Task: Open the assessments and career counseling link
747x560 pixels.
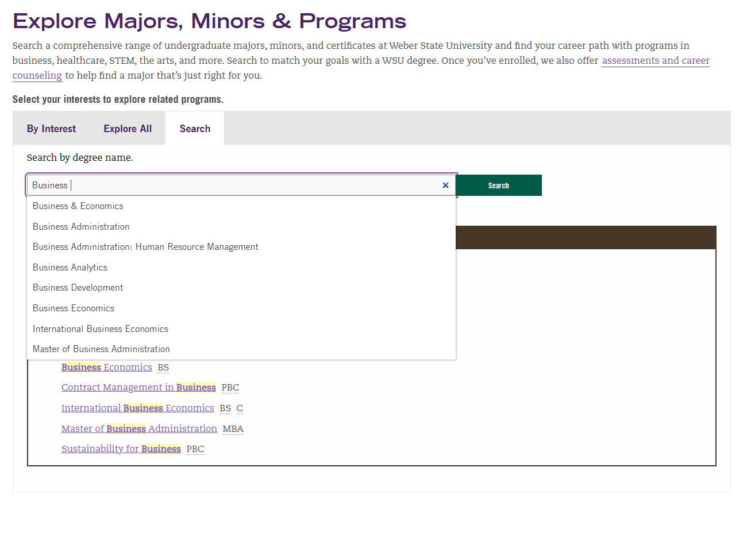Action: coord(656,61)
